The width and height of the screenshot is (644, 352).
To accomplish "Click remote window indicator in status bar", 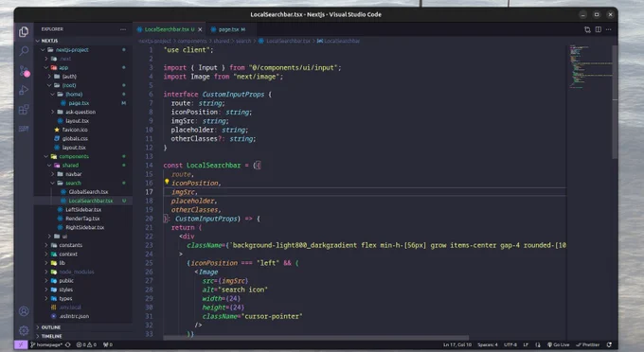I will tap(21, 344).
